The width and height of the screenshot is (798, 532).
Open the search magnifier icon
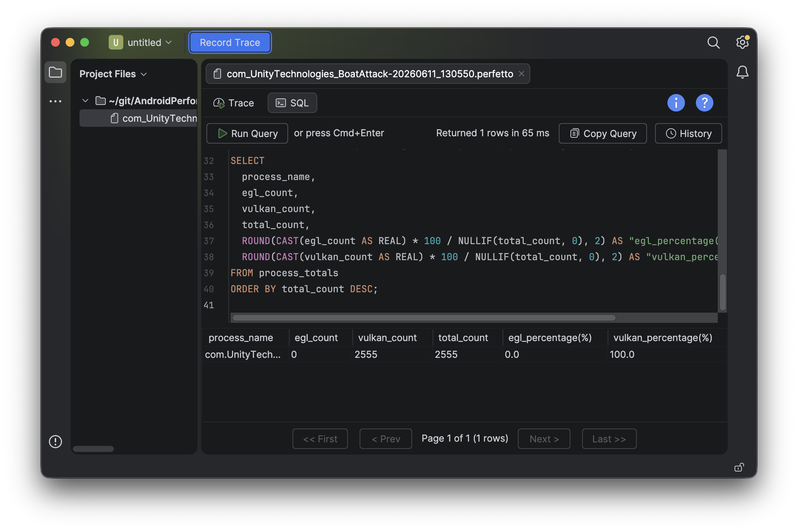[x=713, y=43]
